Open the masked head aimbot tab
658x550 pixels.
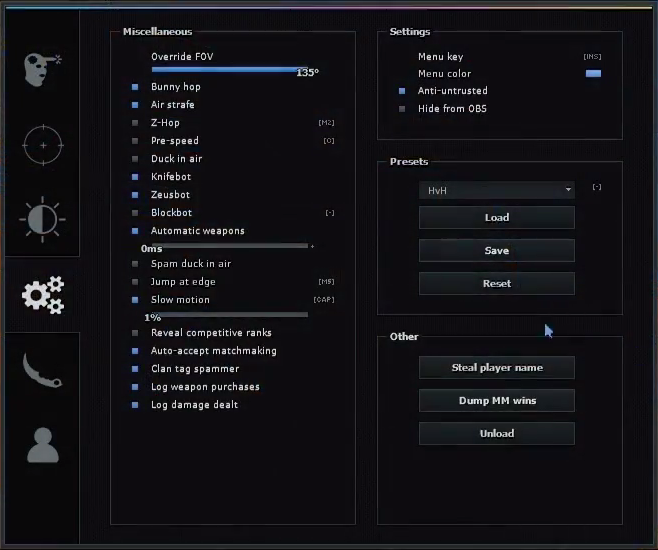(43, 70)
